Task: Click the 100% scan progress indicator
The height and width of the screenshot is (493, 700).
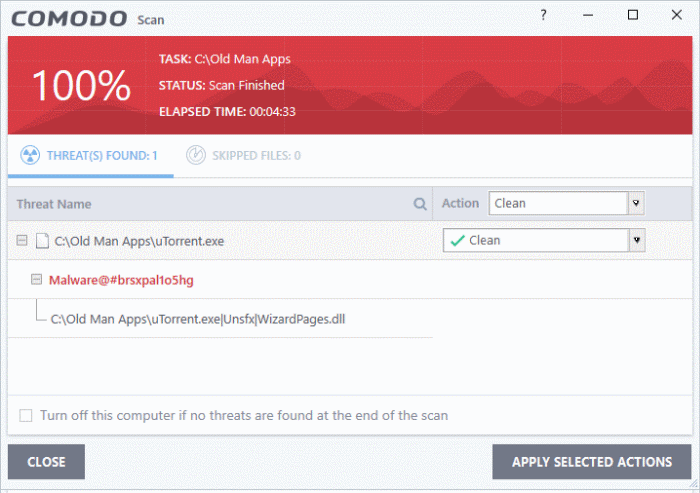Action: [81, 85]
